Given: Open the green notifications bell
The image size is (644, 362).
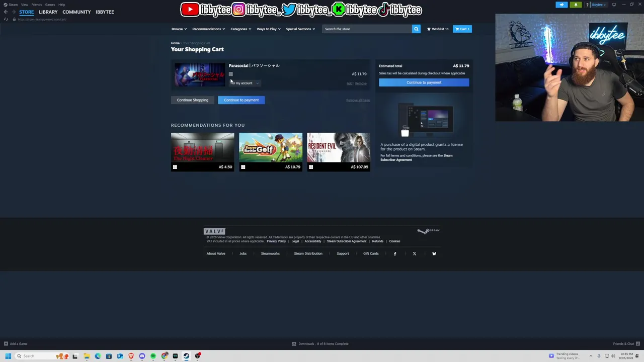Looking at the screenshot, I should coord(576,5).
